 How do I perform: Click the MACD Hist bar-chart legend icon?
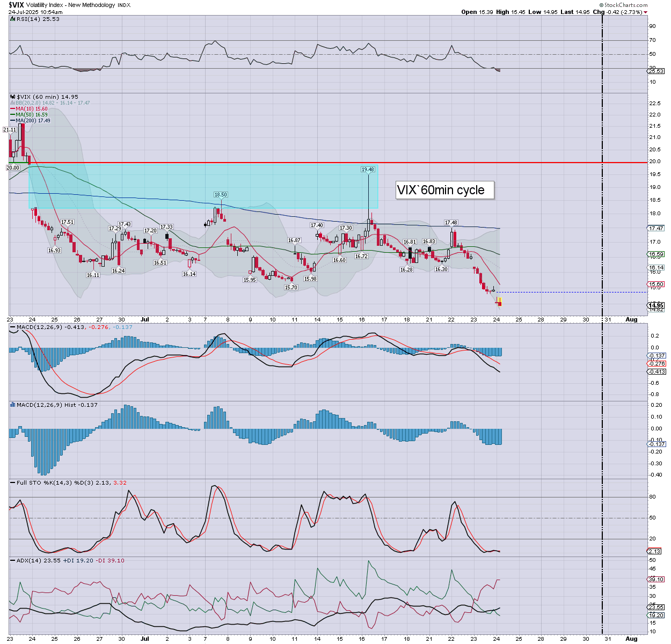(13, 405)
